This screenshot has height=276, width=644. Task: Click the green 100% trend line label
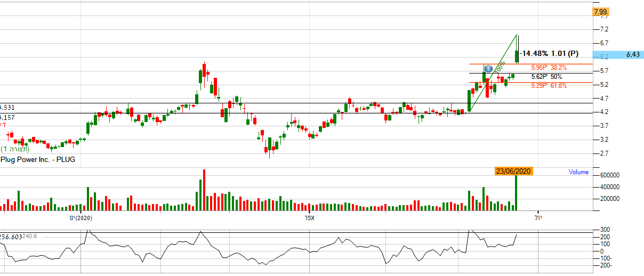500,68
